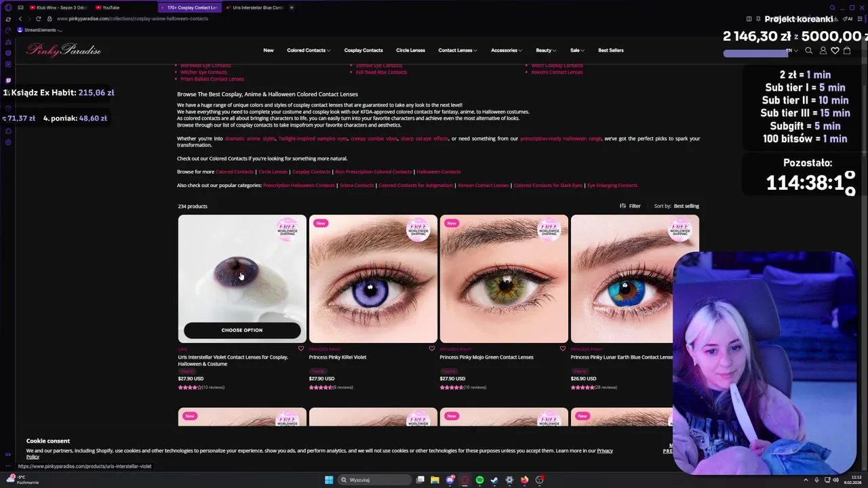
Task: Expand Contact Lenses menu
Action: pyautogui.click(x=458, y=50)
